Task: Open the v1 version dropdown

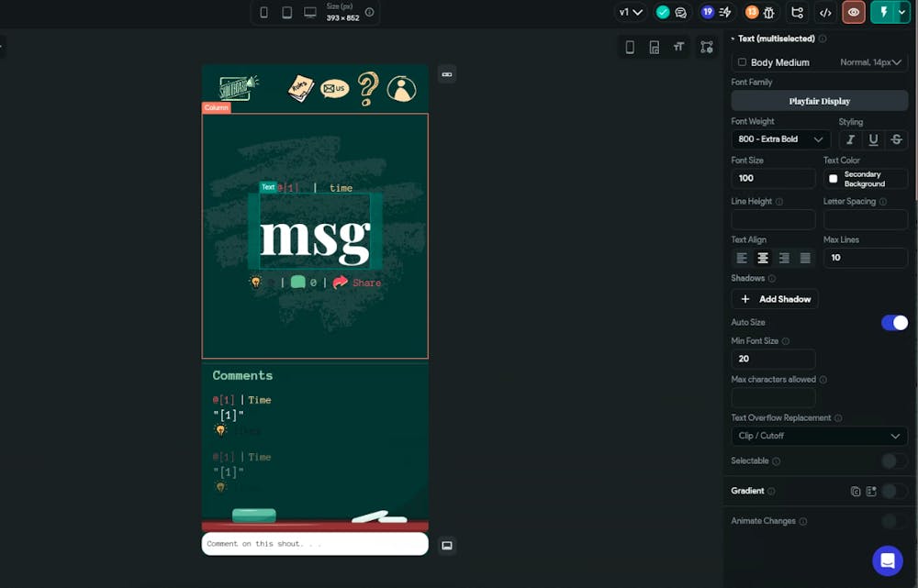Action: 631,13
